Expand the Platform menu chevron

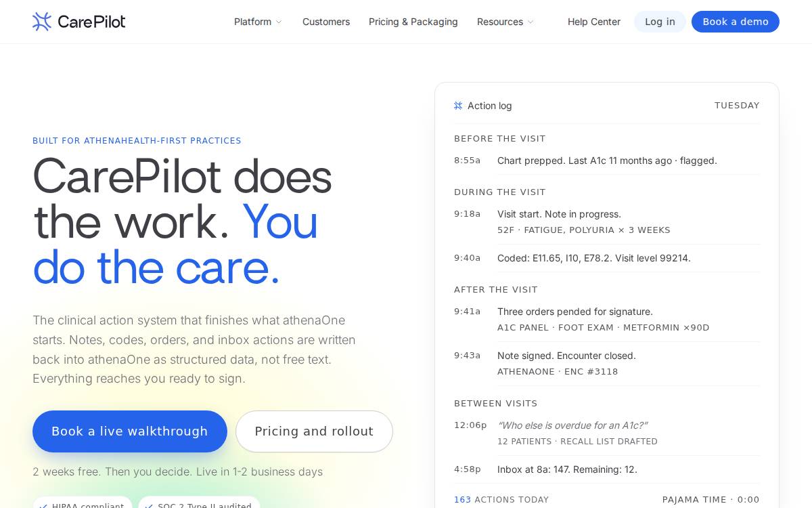(x=279, y=22)
